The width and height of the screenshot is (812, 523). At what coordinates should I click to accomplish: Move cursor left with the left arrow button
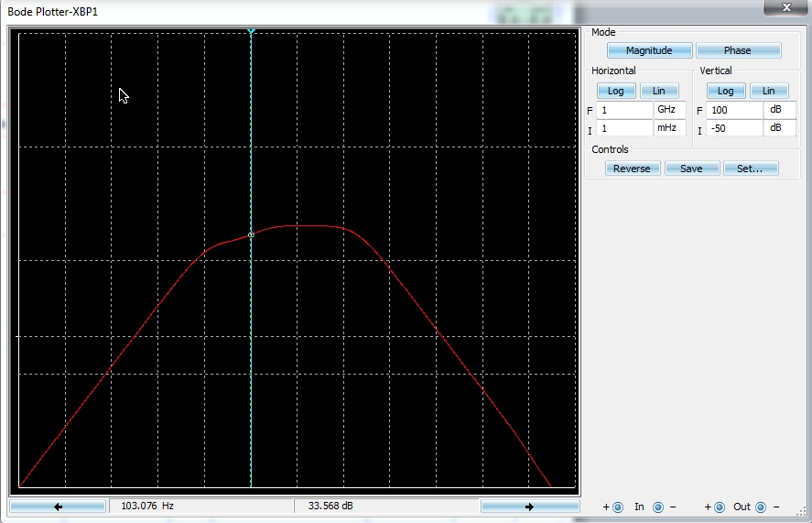(x=58, y=507)
